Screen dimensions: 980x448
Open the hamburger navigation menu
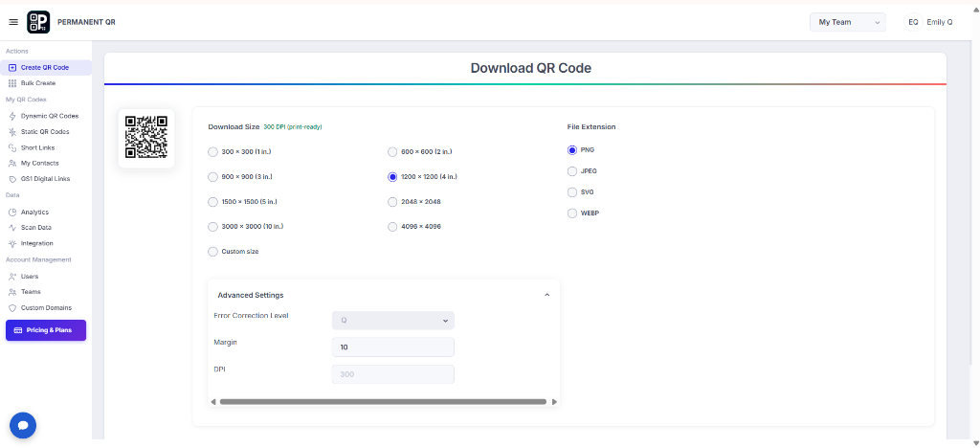pos(13,22)
